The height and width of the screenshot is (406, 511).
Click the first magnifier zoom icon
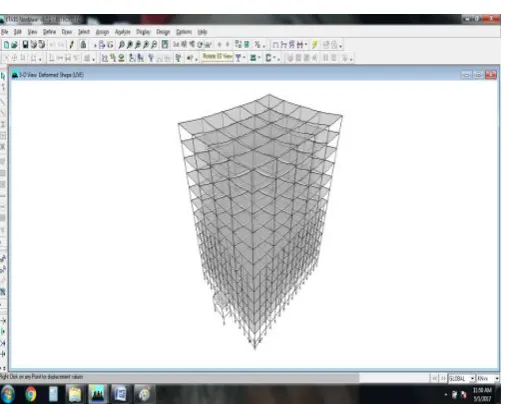point(122,44)
